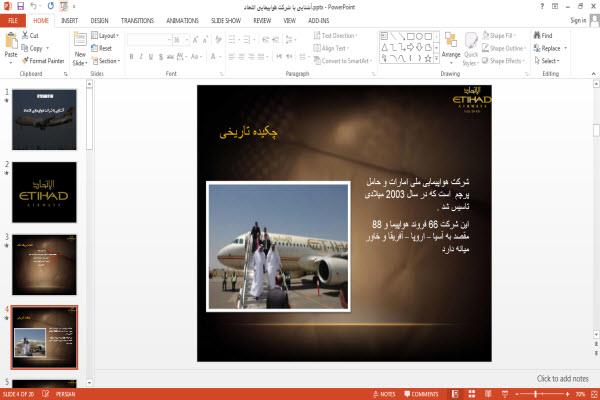Switch to the ANIMATIONS tab
Screen dimensions: 600x400
183,21
